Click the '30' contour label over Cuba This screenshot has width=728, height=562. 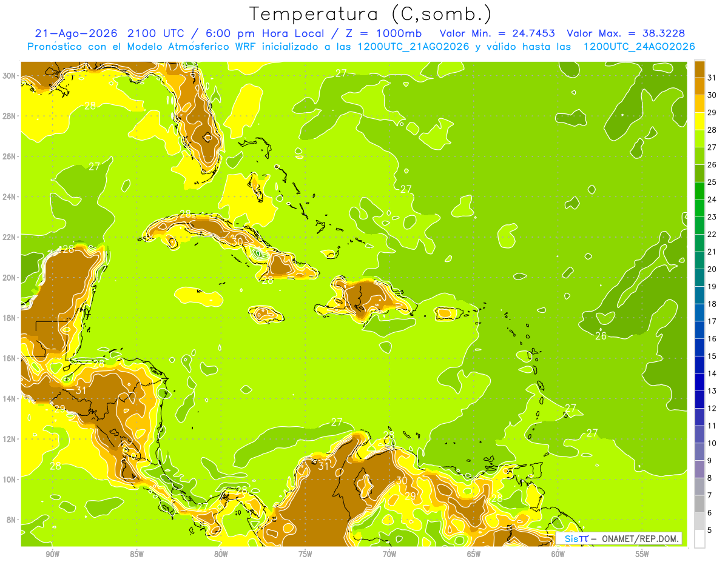pyautogui.click(x=237, y=241)
